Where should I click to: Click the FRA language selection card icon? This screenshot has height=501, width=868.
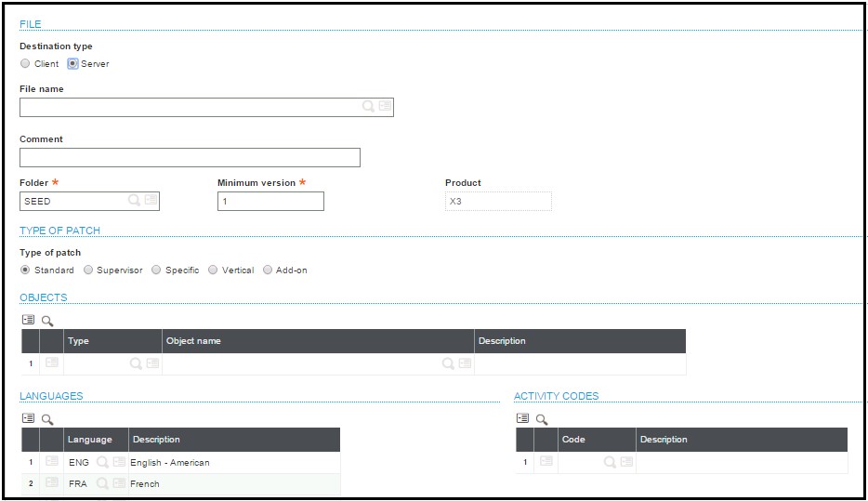coord(119,482)
